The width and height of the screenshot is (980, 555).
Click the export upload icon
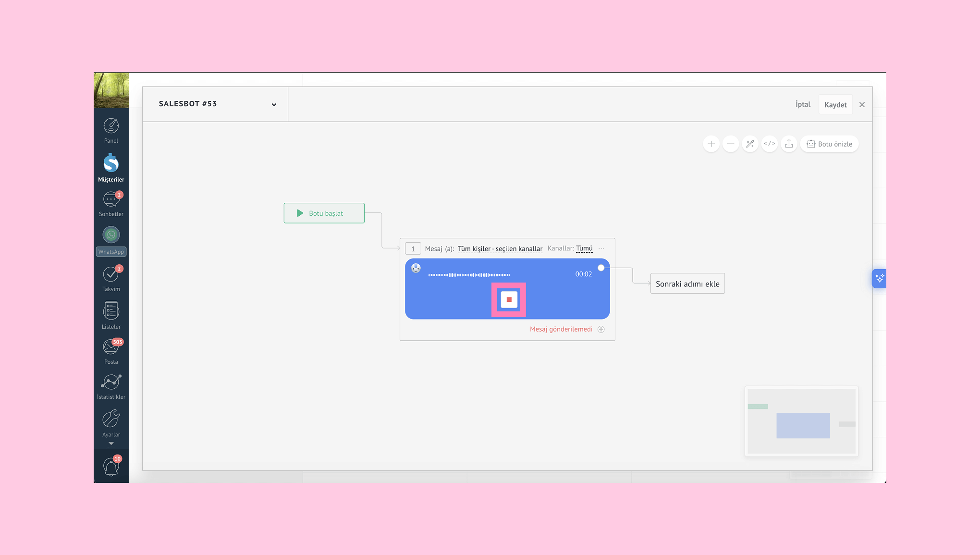[789, 144]
